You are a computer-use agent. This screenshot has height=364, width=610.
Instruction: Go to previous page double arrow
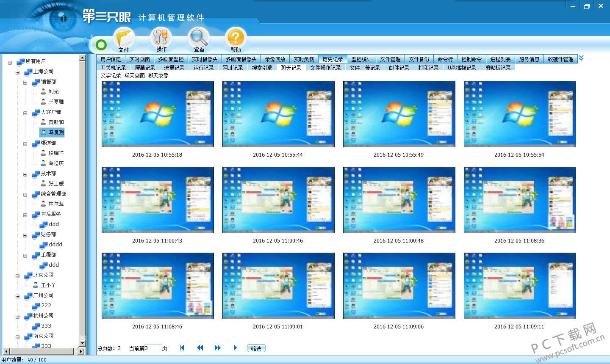click(200, 348)
